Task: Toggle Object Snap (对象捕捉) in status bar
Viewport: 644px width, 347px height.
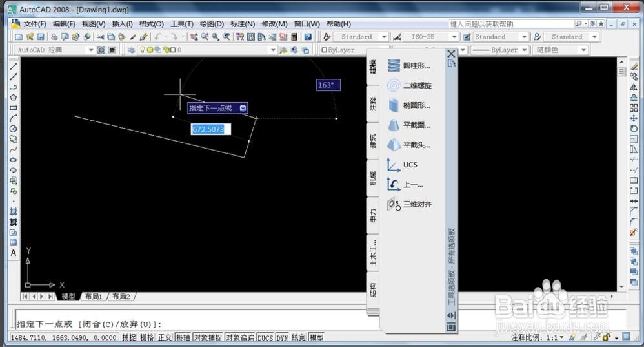Action: point(208,337)
